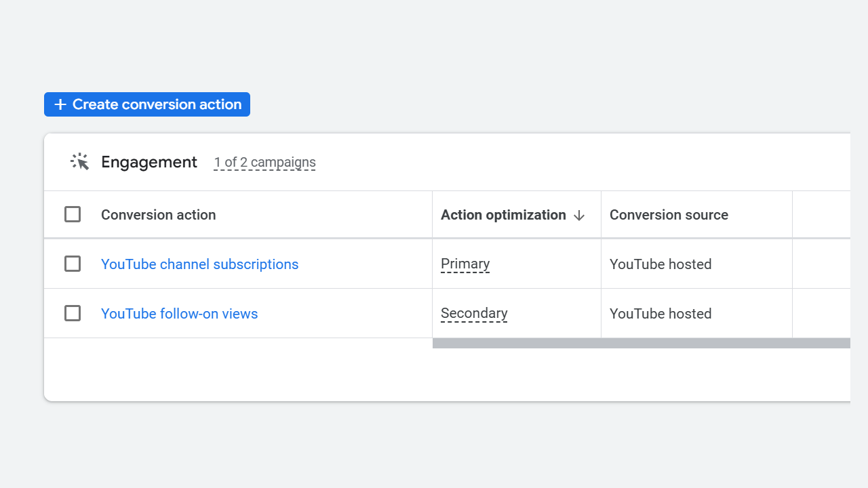Click the Engagement section title
Screen dimensions: 868x488
click(x=149, y=162)
